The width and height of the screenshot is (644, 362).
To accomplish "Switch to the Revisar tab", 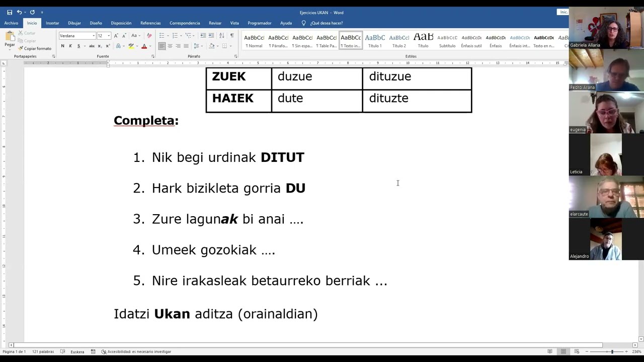I will point(215,23).
